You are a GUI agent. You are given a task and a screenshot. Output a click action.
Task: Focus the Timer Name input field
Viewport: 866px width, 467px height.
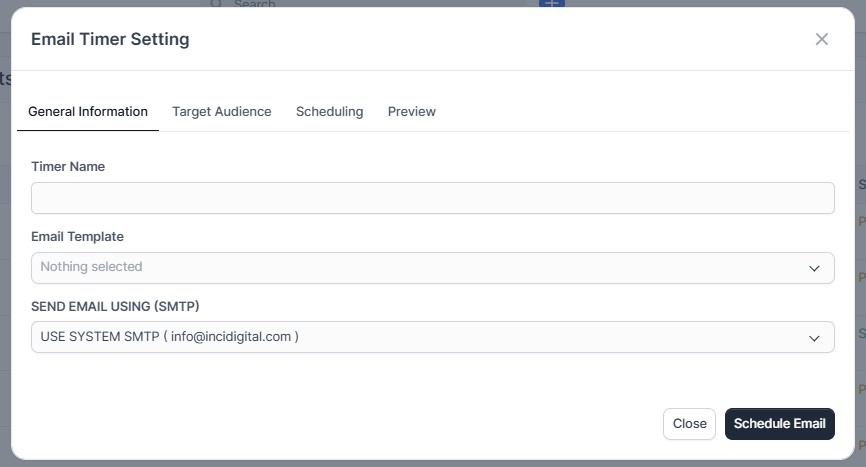click(x=432, y=198)
